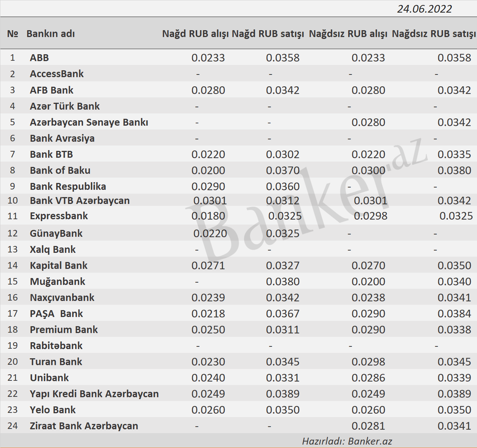Click Expressbank cash buy rate 0.0180
The height and width of the screenshot is (448, 477).
point(208,216)
